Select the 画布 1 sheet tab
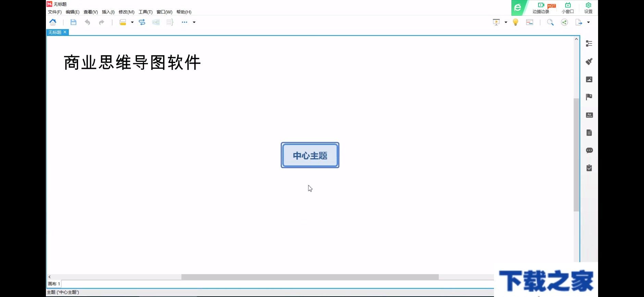The image size is (644, 297). 54,284
